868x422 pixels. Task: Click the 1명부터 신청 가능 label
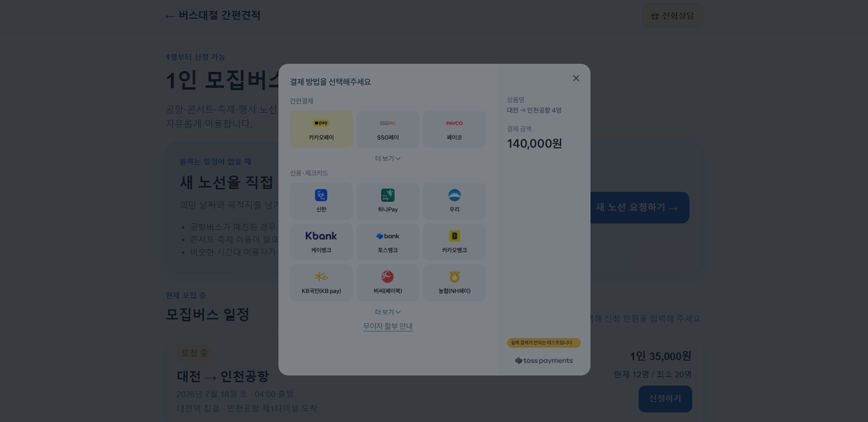195,57
